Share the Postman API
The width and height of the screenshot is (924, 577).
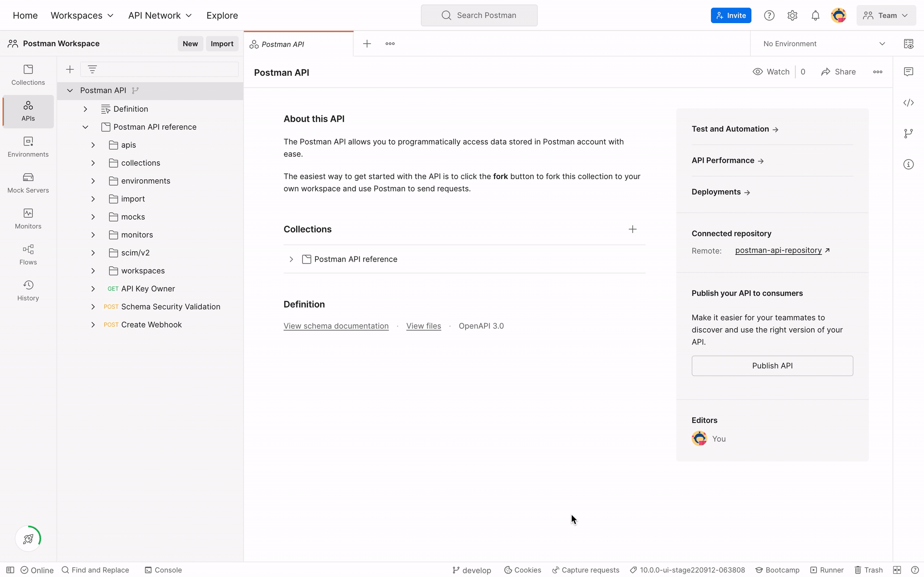tap(838, 72)
